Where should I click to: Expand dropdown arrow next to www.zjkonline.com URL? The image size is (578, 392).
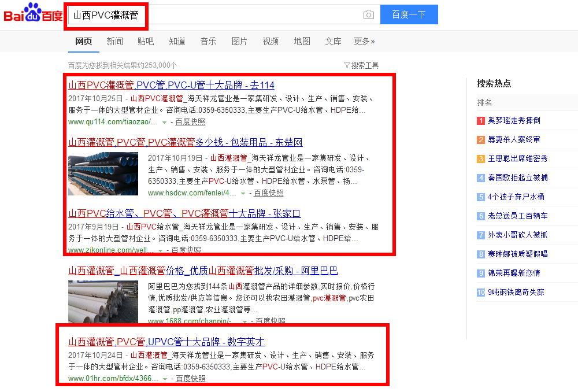(x=160, y=250)
